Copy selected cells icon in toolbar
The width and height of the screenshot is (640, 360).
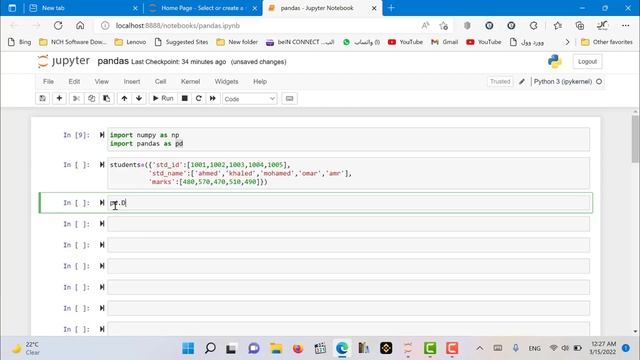tap(91, 98)
